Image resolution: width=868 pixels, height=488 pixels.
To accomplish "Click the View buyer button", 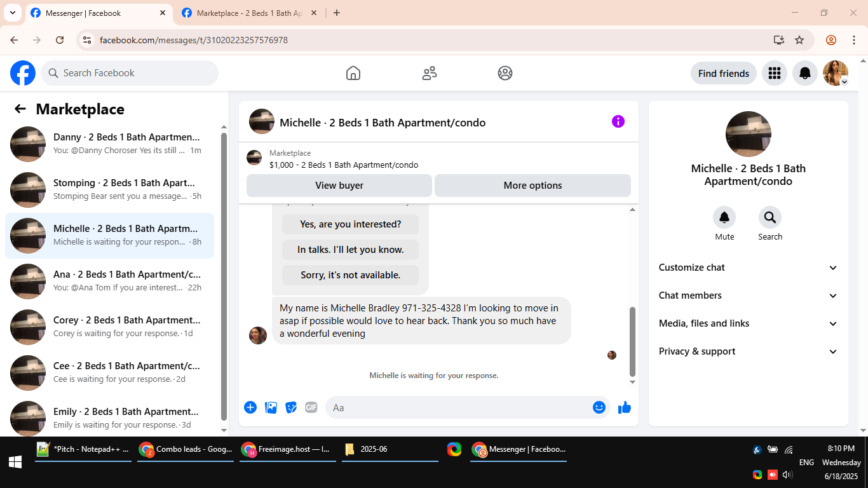I will pyautogui.click(x=339, y=186).
